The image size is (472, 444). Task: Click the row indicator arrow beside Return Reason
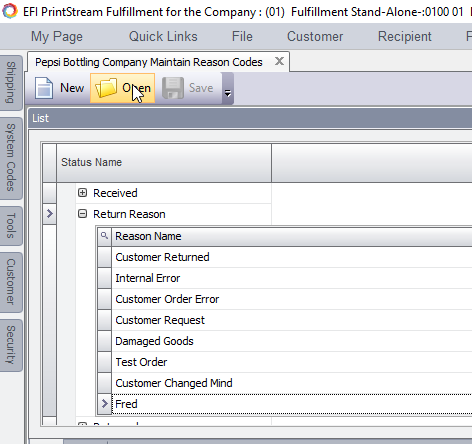(x=50, y=214)
